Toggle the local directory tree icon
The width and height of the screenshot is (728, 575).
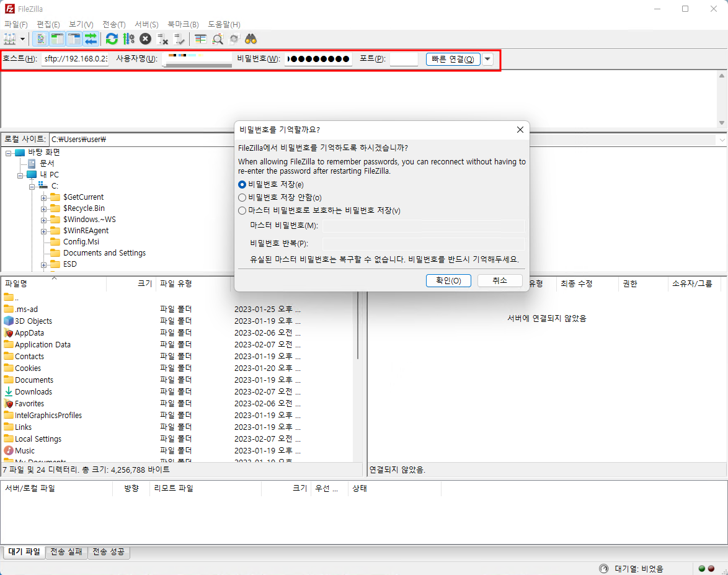tap(58, 39)
